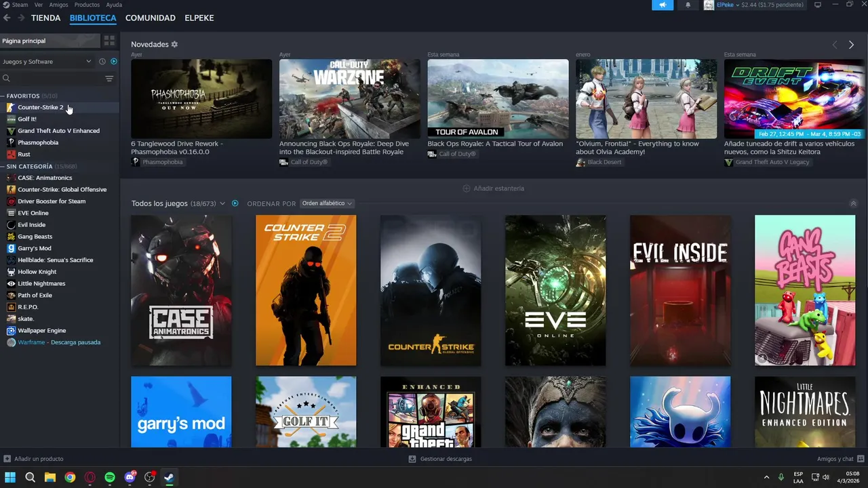Open the advanced filters icon next to search
Screen dimensions: 868x488
pyautogui.click(x=109, y=79)
